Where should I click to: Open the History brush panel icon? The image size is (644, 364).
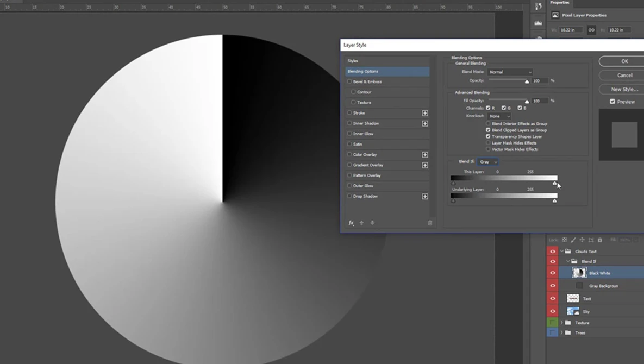pos(539,6)
